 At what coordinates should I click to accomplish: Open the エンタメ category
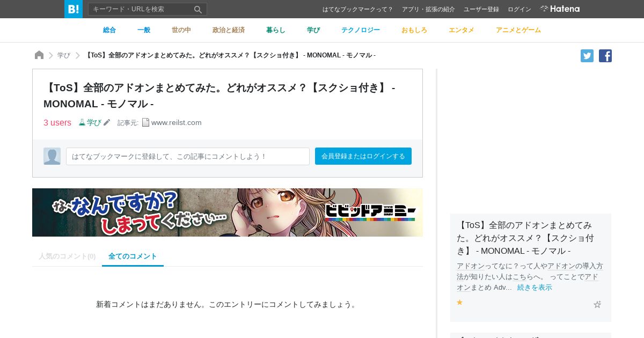[462, 30]
